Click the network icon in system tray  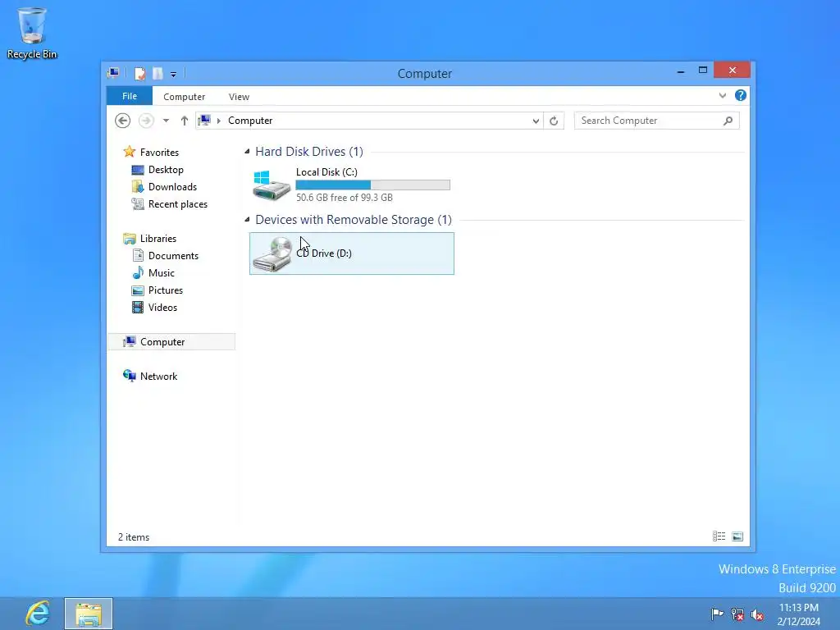737,614
